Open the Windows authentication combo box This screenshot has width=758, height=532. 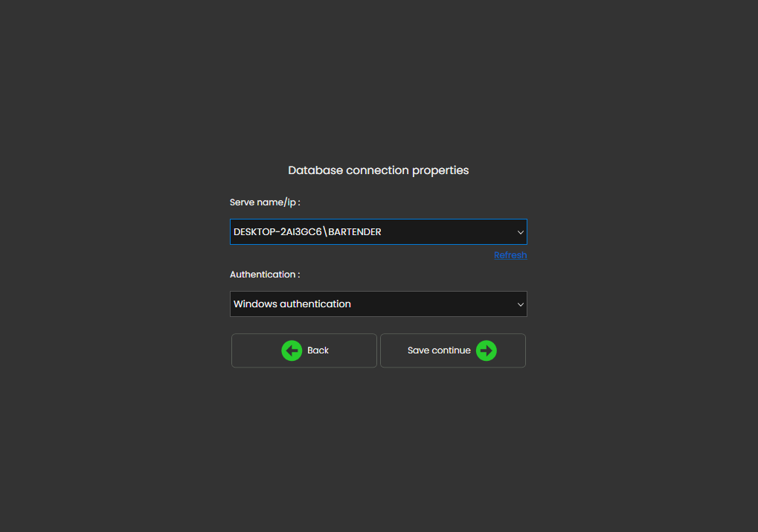[378, 304]
